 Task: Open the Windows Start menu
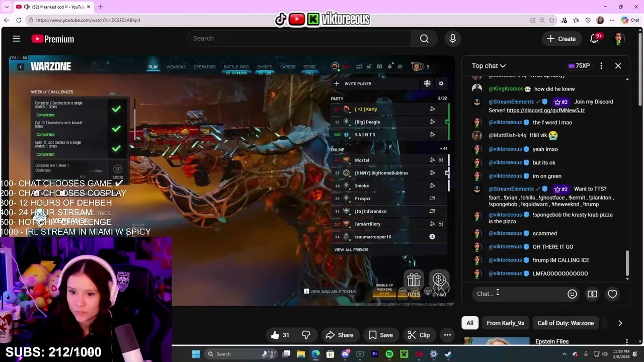[x=196, y=354]
